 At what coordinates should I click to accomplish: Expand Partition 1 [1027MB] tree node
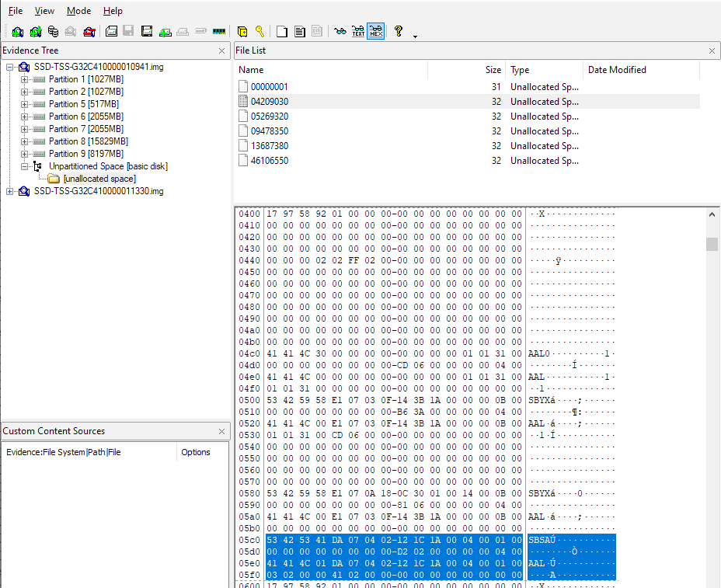(25, 79)
